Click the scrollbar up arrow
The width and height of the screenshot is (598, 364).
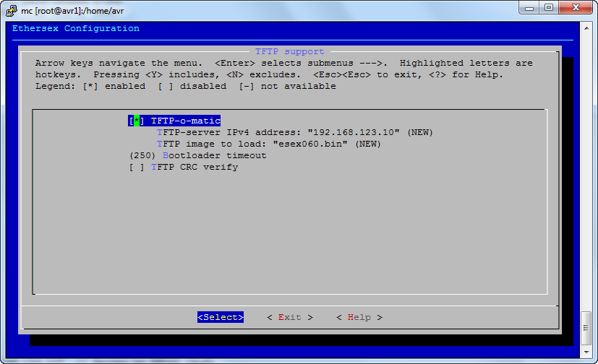(x=586, y=26)
